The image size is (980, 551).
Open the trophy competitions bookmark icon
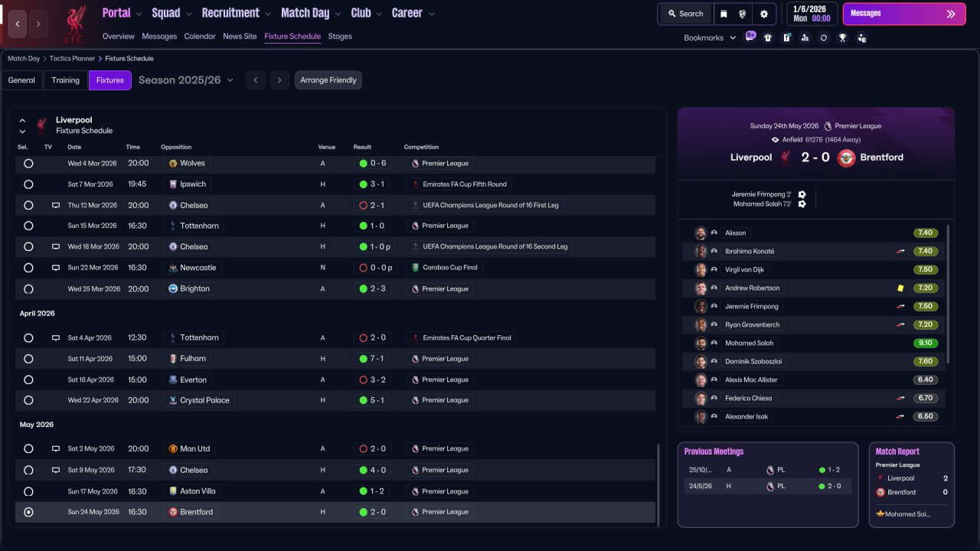coord(842,37)
